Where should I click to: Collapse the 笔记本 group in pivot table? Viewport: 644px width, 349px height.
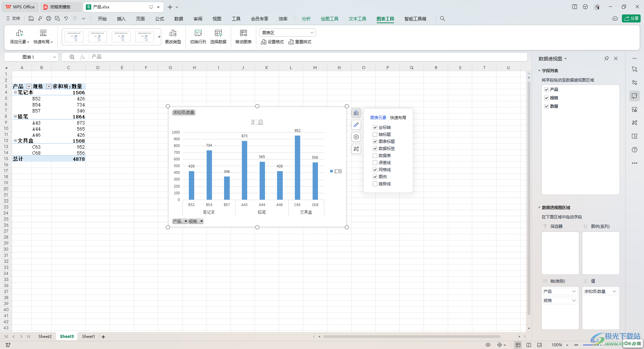coord(15,92)
